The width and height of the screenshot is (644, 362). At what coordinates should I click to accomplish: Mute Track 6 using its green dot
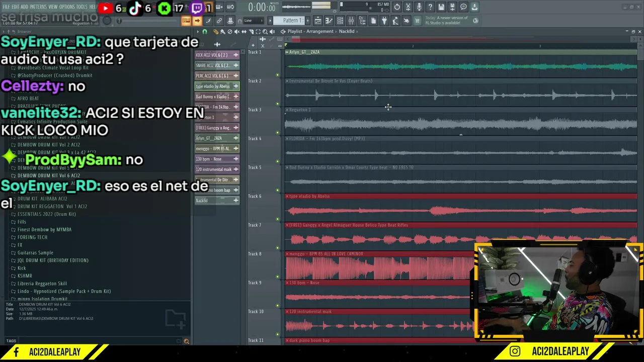pyautogui.click(x=277, y=219)
